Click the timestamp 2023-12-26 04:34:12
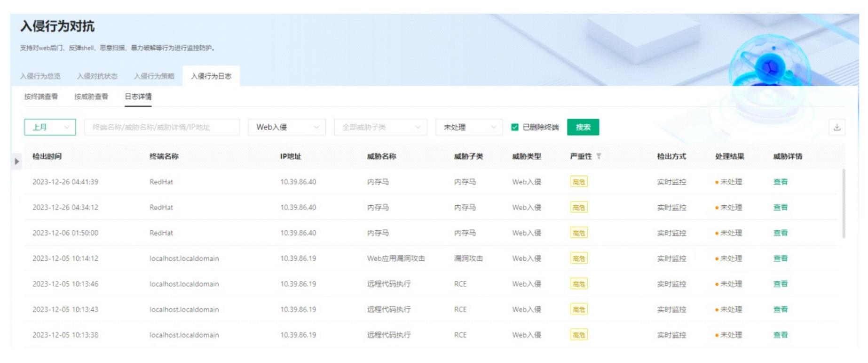Image resolution: width=868 pixels, height=363 pixels. pos(65,207)
